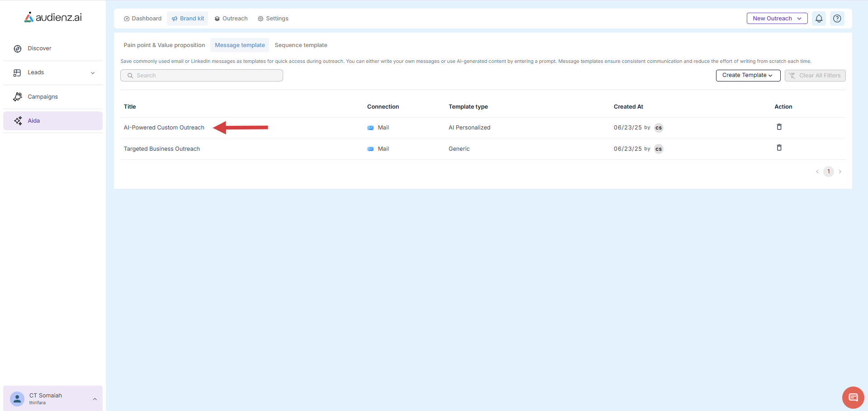This screenshot has width=868, height=411.
Task: Open the chat support bubble
Action: coord(853,397)
